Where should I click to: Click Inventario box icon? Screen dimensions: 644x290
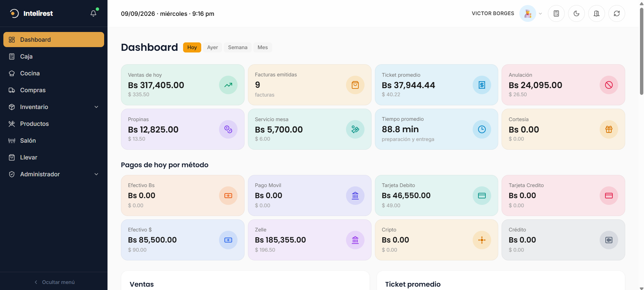pyautogui.click(x=12, y=107)
